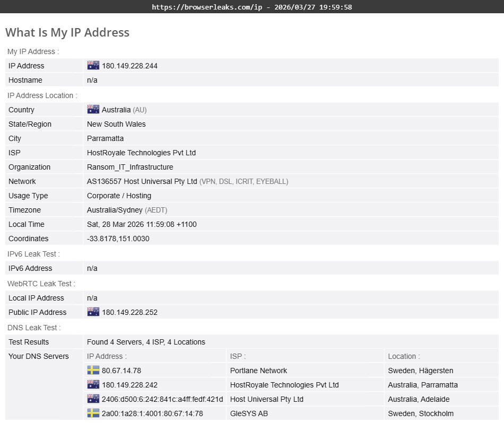
Task: Click the ISP column header in DNS servers table
Action: [237, 356]
